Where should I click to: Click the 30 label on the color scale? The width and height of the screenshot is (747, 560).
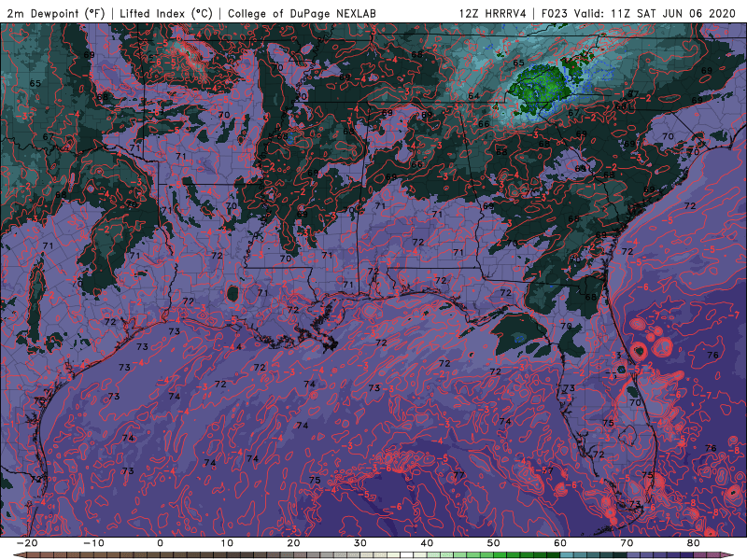point(360,543)
